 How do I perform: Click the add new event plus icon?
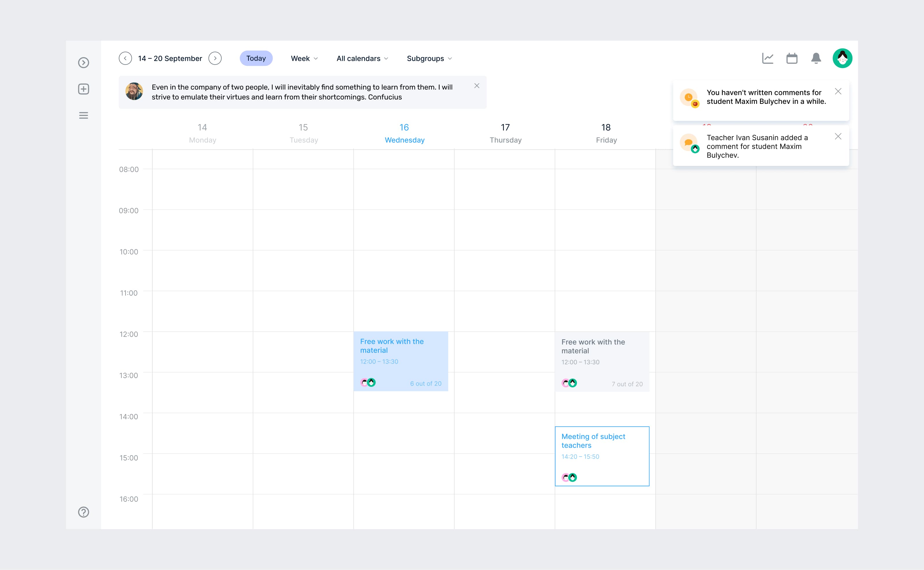(83, 89)
